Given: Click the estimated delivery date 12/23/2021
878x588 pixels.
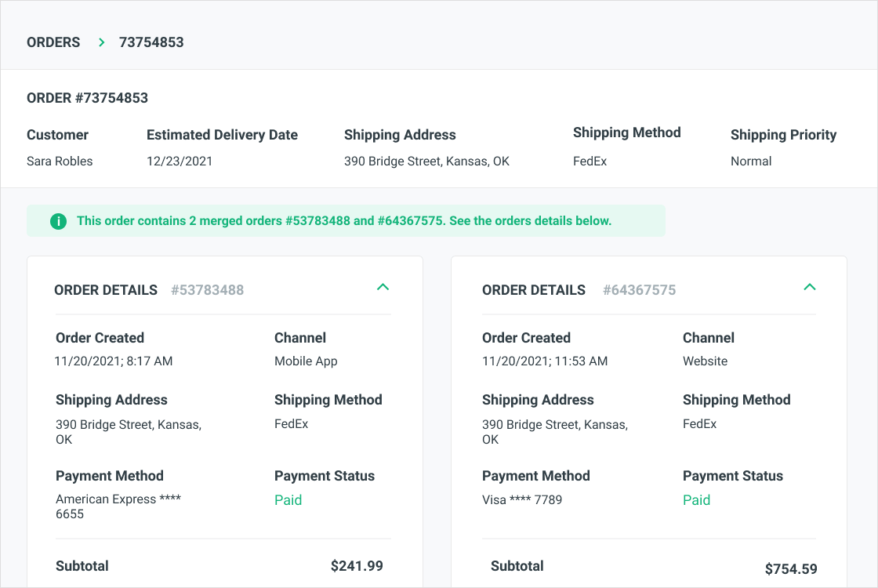Looking at the screenshot, I should click(180, 162).
